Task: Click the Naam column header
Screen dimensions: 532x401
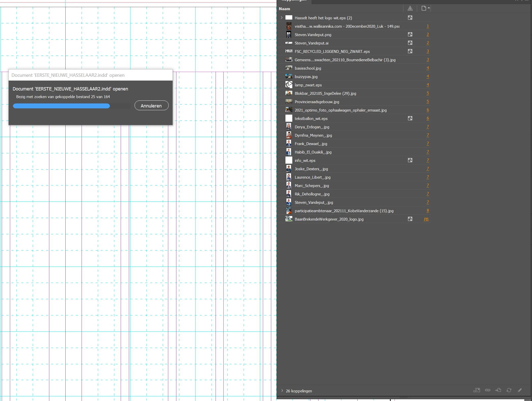Action: pyautogui.click(x=284, y=9)
